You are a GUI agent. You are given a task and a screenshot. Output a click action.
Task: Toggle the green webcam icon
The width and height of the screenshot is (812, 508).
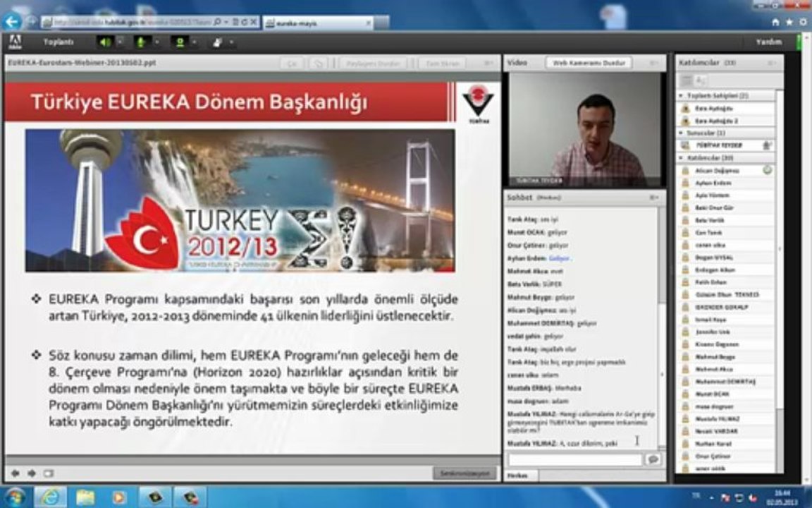click(x=180, y=42)
